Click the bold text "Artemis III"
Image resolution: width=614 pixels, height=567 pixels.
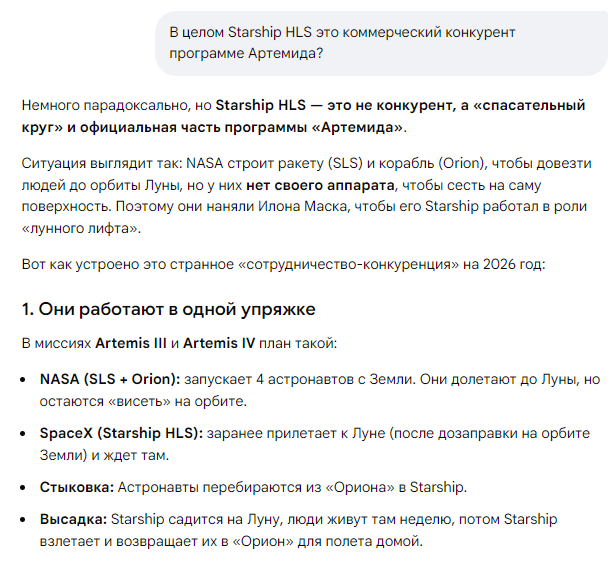coord(131,344)
